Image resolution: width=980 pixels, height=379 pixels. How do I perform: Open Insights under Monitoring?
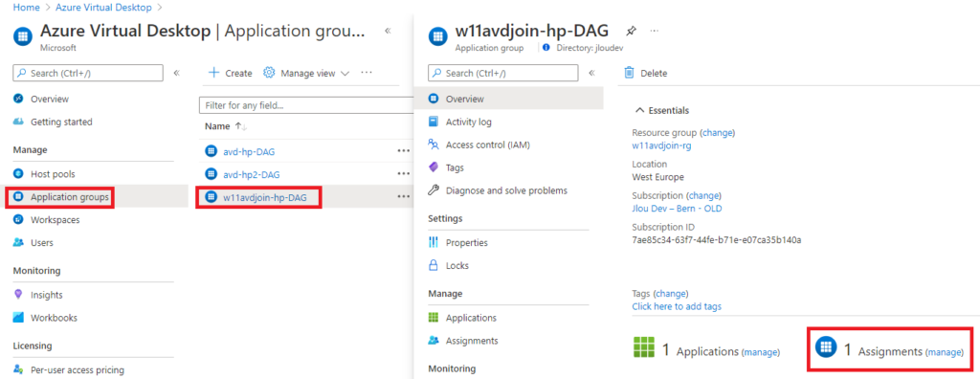46,295
